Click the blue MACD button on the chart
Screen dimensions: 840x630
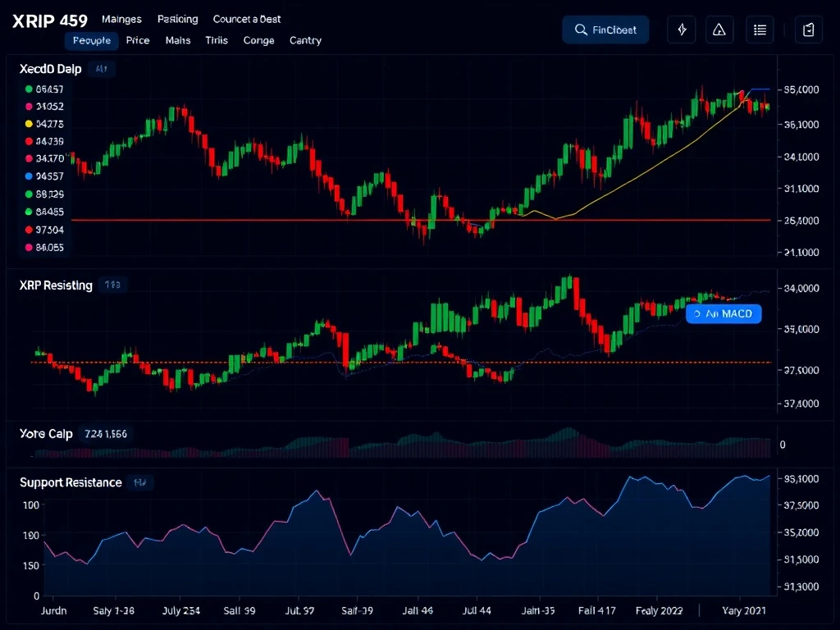pyautogui.click(x=723, y=313)
